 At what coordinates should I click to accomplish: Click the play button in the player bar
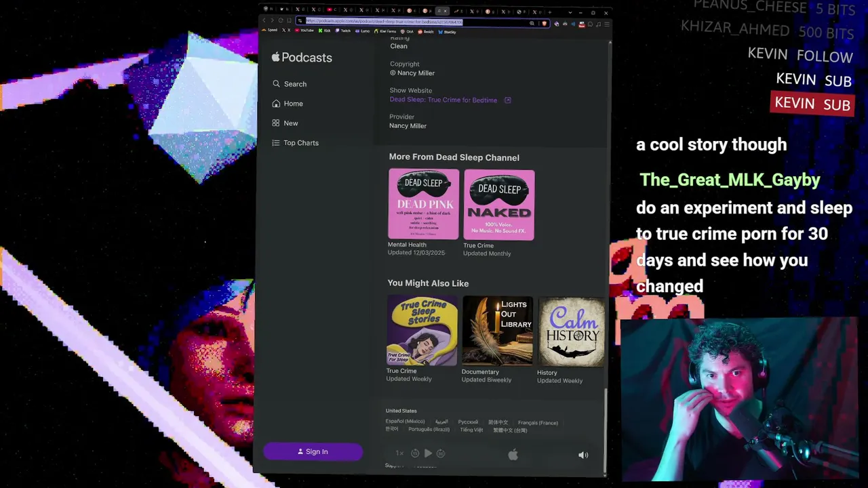pos(428,453)
